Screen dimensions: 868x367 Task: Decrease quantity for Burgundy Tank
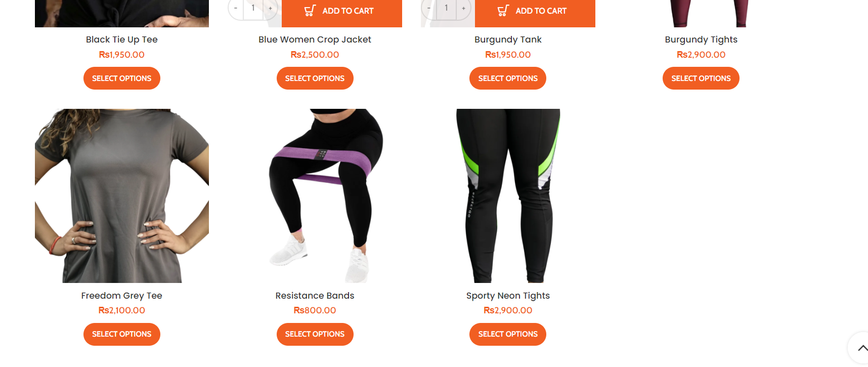(x=429, y=8)
